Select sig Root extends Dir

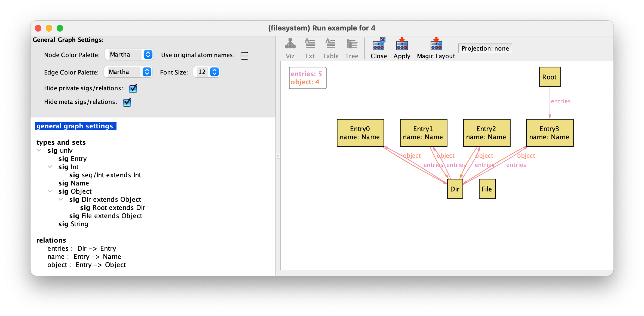point(113,208)
